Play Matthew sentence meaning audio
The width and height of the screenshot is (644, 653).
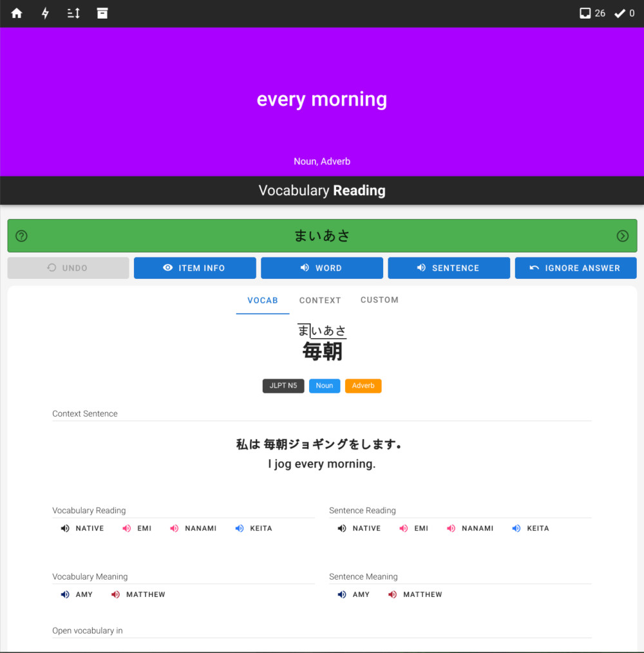point(415,594)
